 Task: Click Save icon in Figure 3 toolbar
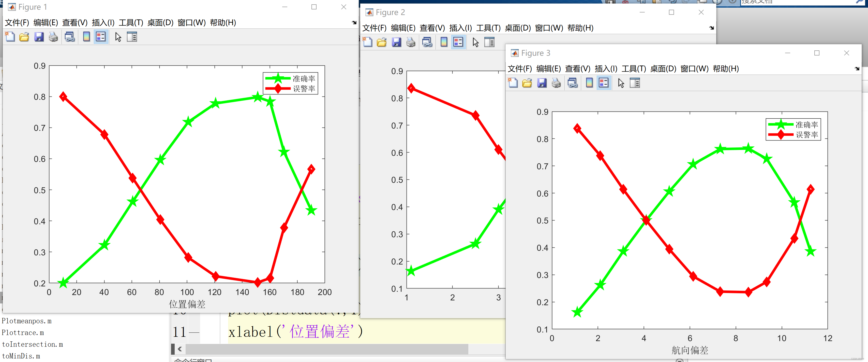[x=542, y=83]
